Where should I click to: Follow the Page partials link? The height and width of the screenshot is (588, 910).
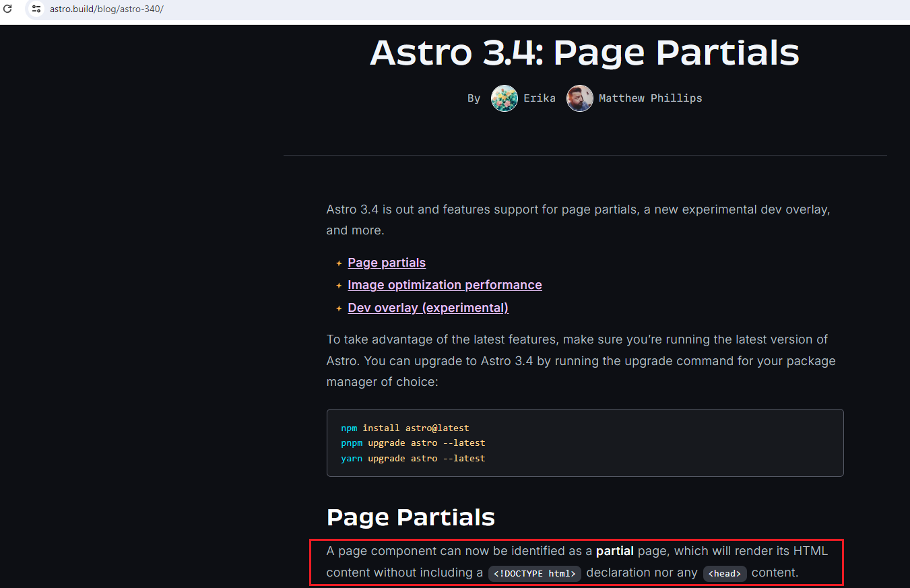pyautogui.click(x=387, y=263)
